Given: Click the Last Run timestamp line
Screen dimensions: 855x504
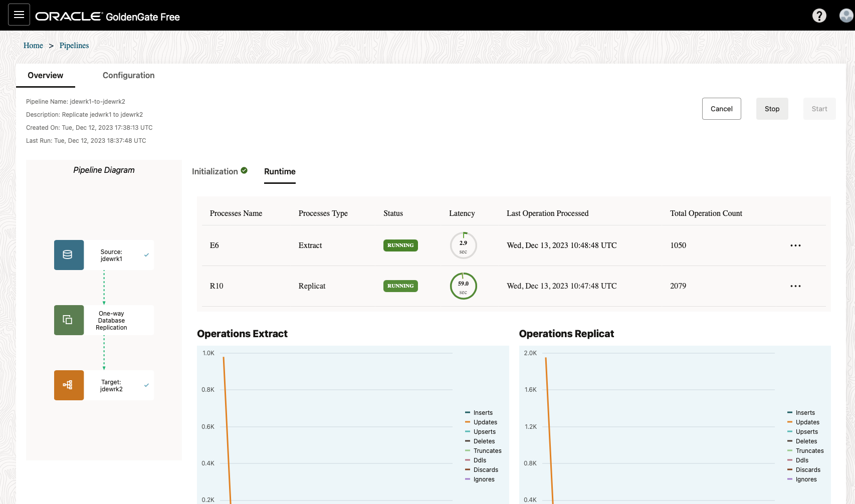Looking at the screenshot, I should point(86,141).
